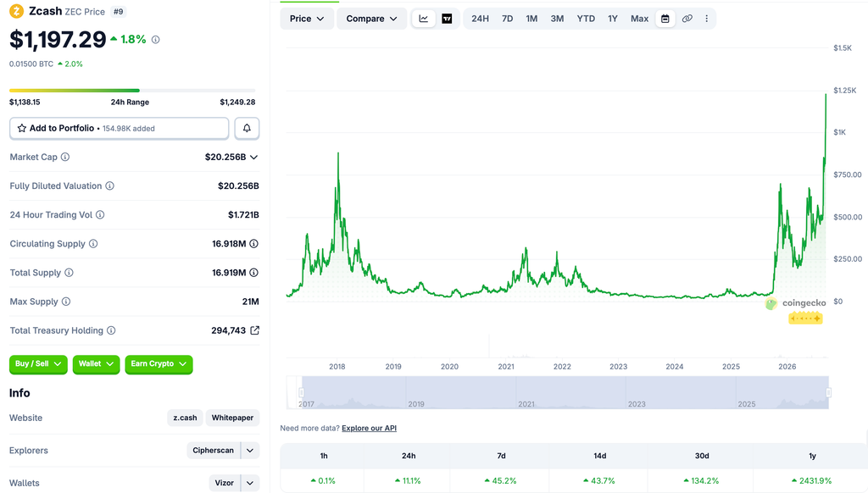Click info icon next to 16.919M value
The height and width of the screenshot is (493, 868).
[x=253, y=272]
